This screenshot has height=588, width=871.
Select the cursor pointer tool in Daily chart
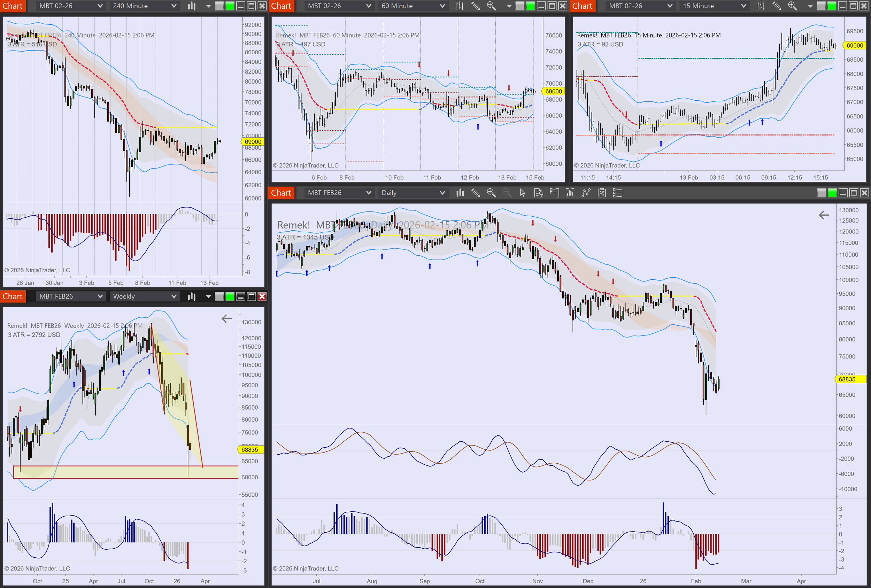pyautogui.click(x=523, y=193)
